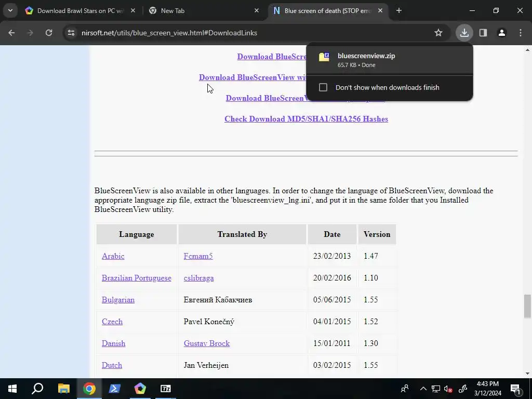The height and width of the screenshot is (399, 532).
Task: Open the Chrome profile icon
Action: 502,33
